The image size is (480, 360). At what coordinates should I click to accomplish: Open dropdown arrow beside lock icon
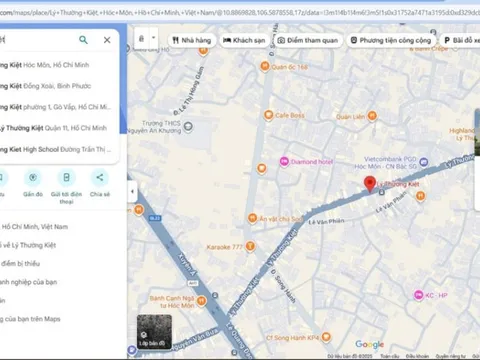[153, 38]
